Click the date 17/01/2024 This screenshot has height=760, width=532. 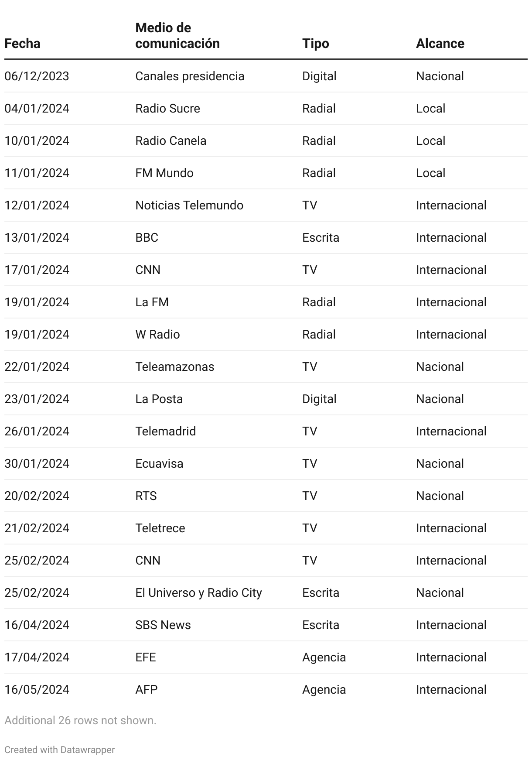click(37, 270)
